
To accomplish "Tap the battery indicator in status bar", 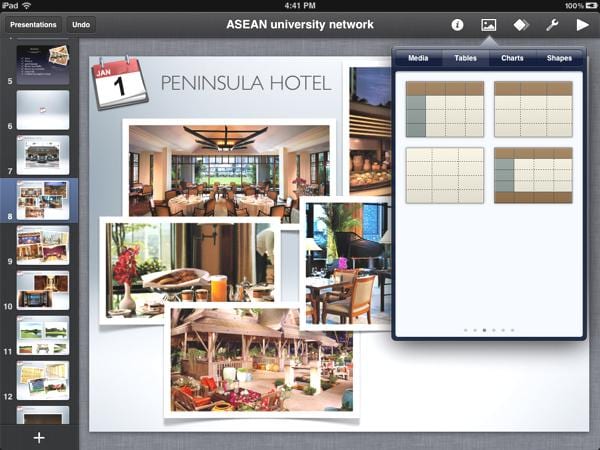I will coord(592,5).
